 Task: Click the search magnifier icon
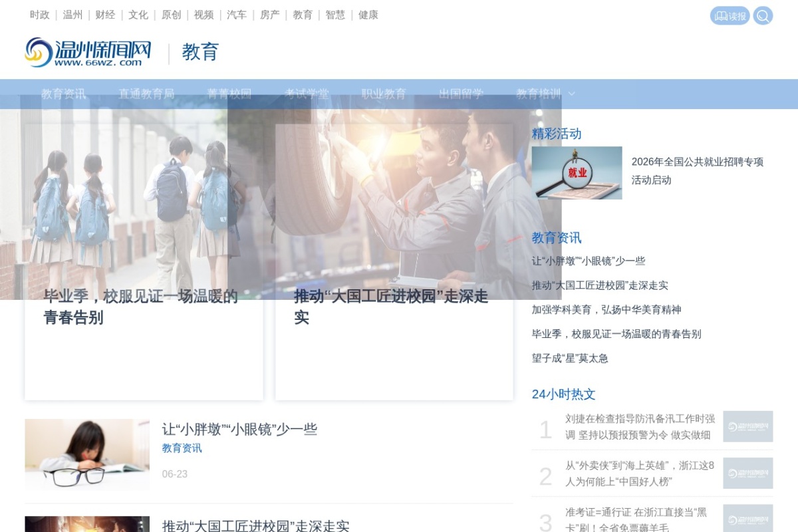click(x=763, y=16)
